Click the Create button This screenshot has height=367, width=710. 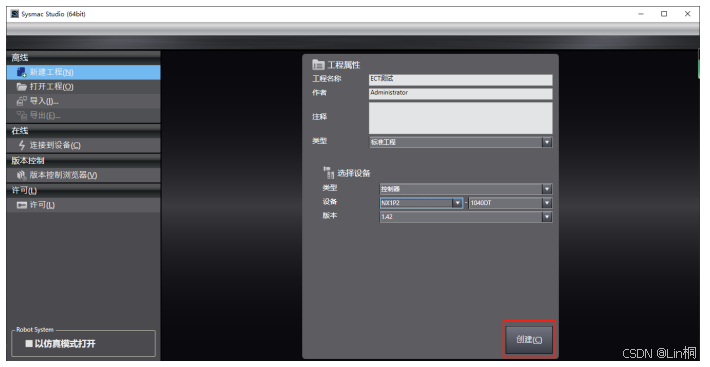pos(529,339)
